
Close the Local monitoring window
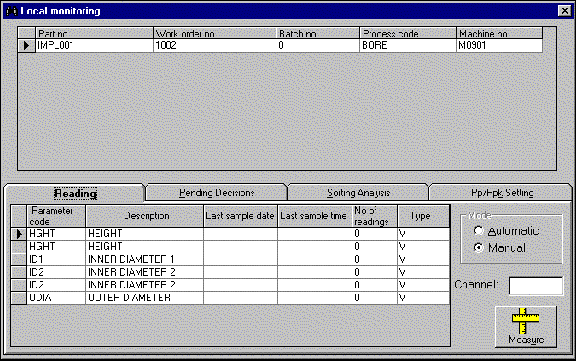pos(564,11)
